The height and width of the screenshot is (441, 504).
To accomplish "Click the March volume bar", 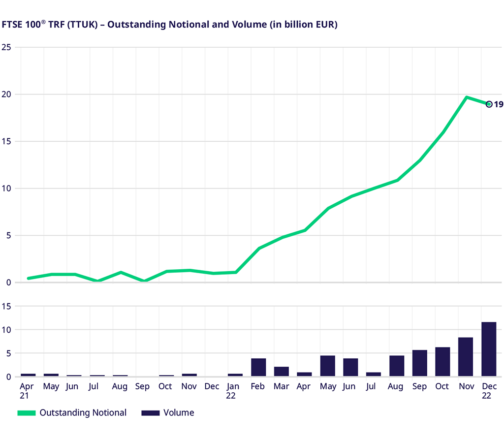I will click(x=282, y=372).
